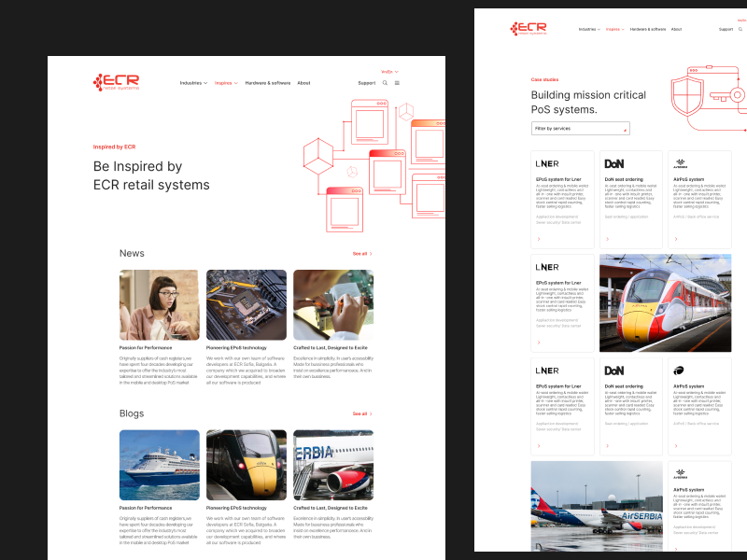The image size is (747, 560).
Task: Click the red arrow on the AirPoS system card
Action: click(x=675, y=237)
